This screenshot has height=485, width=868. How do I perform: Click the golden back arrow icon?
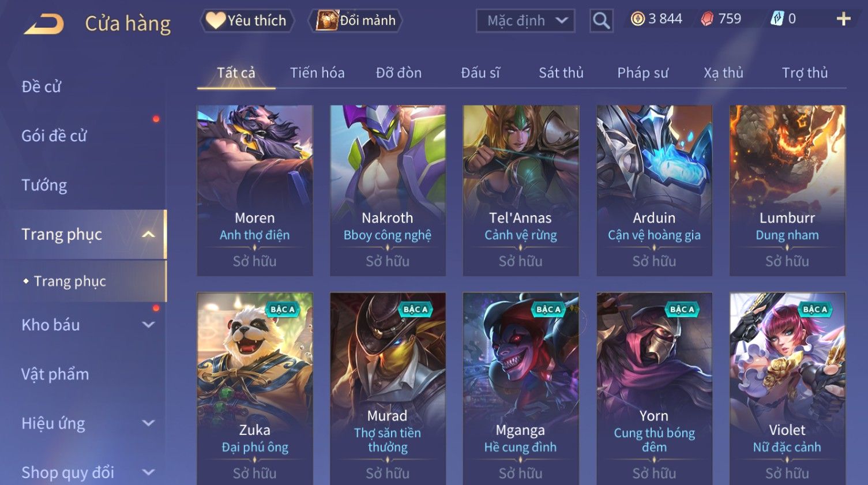[x=44, y=24]
